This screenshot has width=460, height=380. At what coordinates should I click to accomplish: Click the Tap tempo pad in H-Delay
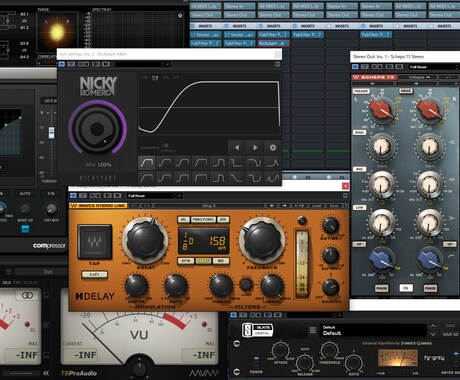click(95, 242)
